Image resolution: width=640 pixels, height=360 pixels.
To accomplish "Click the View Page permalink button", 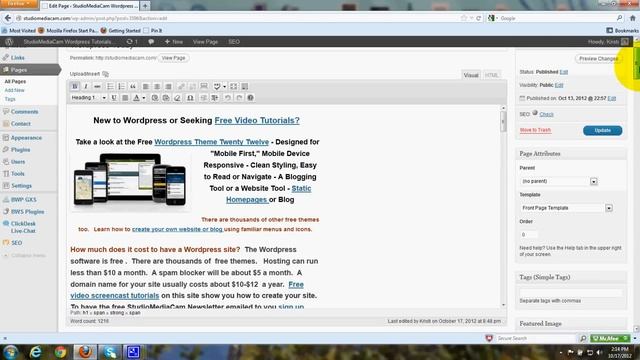I will click(173, 58).
